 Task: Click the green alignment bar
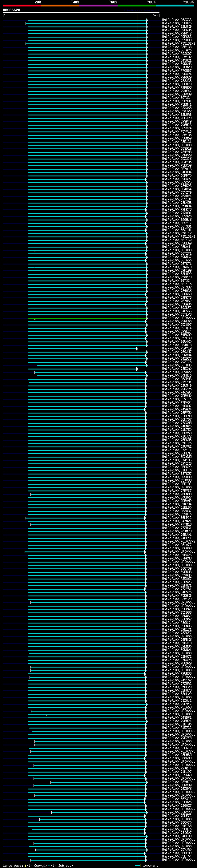click(87, 318)
